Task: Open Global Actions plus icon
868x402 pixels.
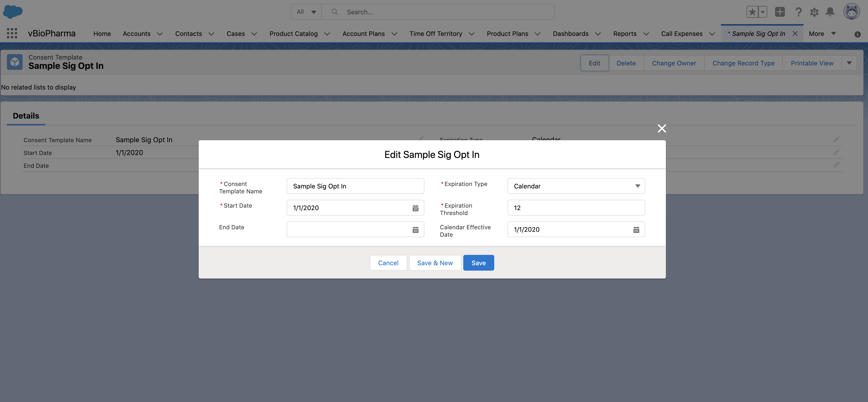Action: pos(779,12)
